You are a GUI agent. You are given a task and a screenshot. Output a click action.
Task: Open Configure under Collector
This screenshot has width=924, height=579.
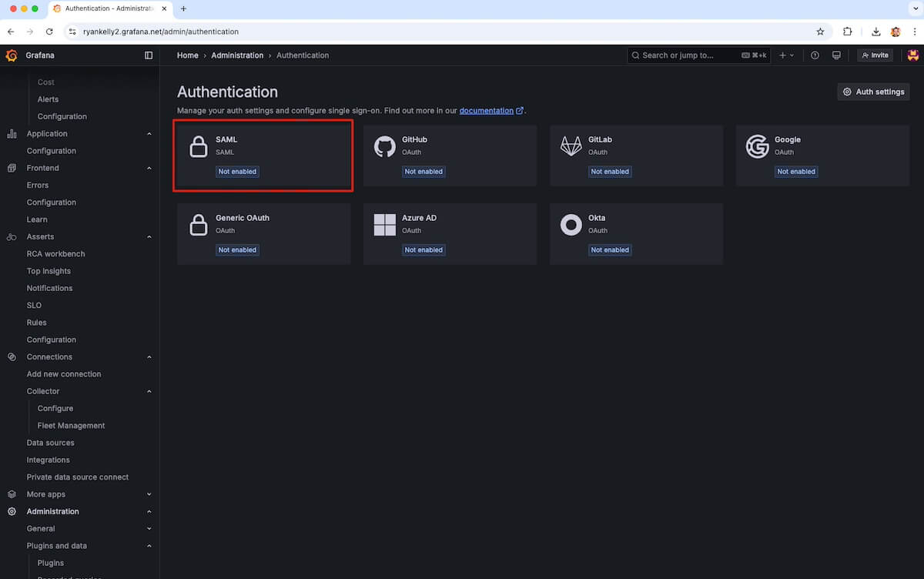(x=55, y=409)
